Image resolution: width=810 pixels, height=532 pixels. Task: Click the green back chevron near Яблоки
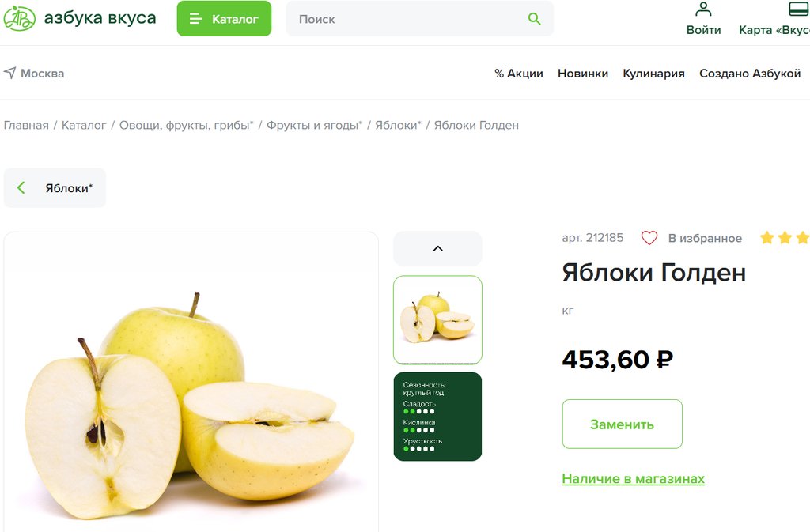click(21, 187)
